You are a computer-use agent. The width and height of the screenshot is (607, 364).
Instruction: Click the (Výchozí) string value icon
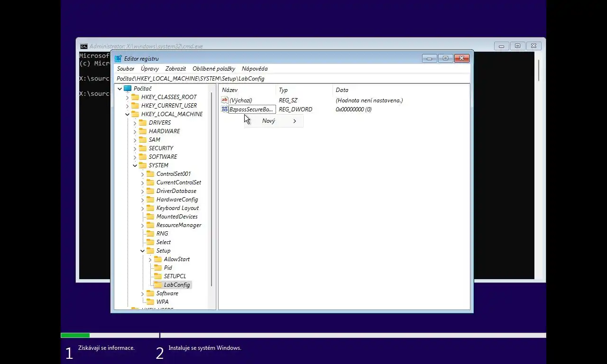point(225,100)
